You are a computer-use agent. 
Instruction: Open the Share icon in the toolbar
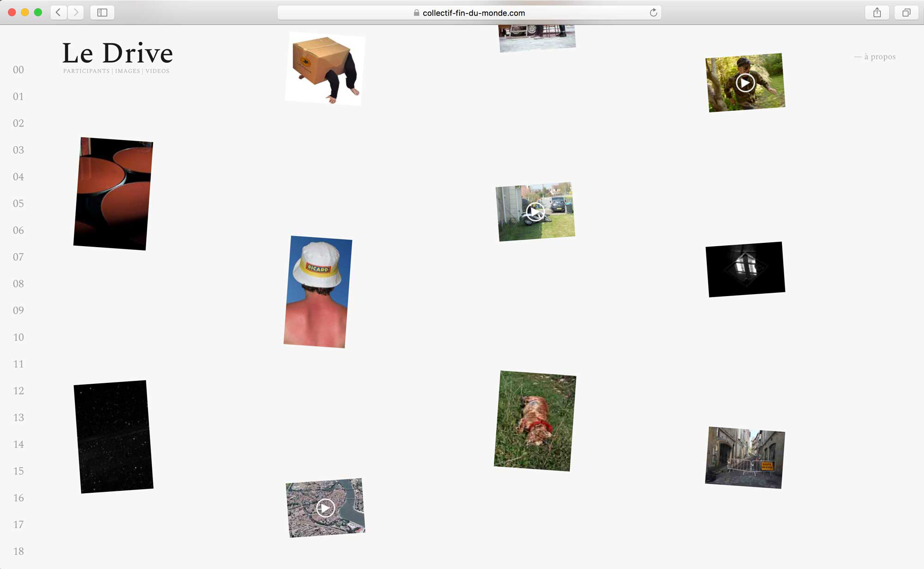tap(877, 12)
